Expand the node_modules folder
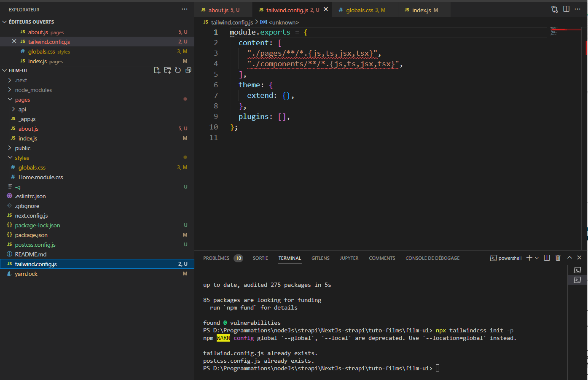The height and width of the screenshot is (380, 588). pos(34,89)
